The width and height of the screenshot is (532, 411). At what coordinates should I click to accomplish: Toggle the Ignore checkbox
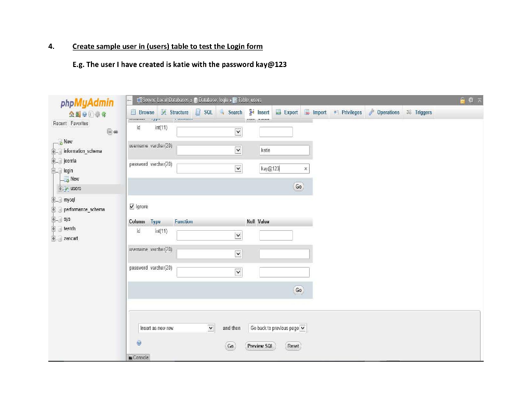(x=132, y=206)
